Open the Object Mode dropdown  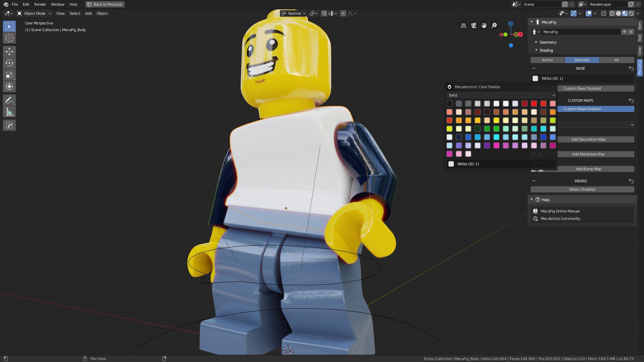pos(34,13)
